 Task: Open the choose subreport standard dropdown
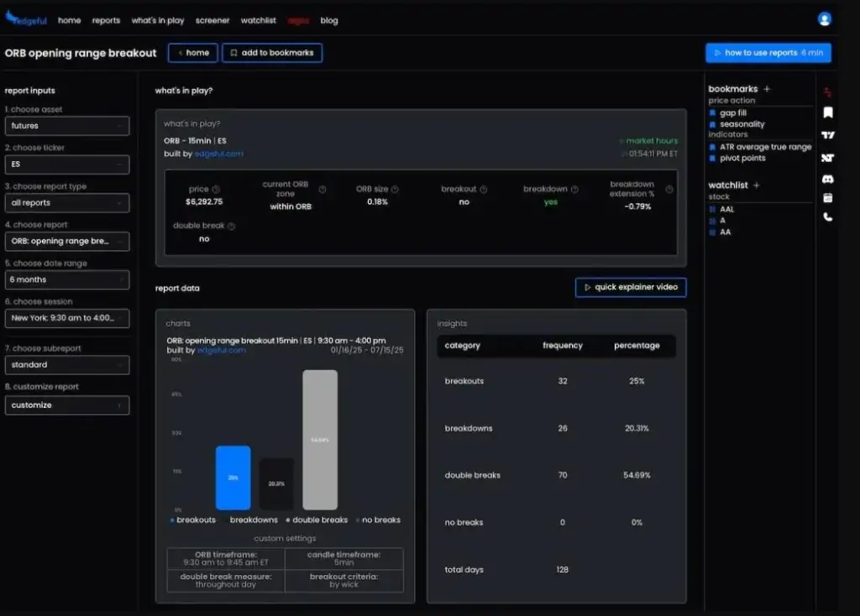click(67, 364)
